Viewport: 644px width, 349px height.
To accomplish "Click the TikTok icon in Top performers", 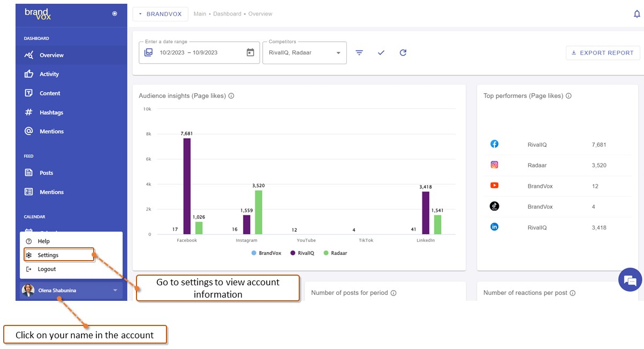I will 495,206.
